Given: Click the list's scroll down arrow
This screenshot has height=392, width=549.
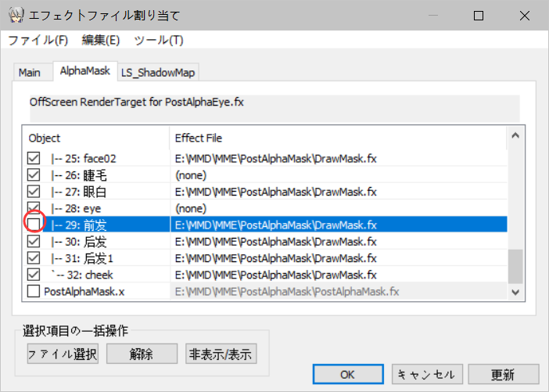Looking at the screenshot, I should [515, 292].
